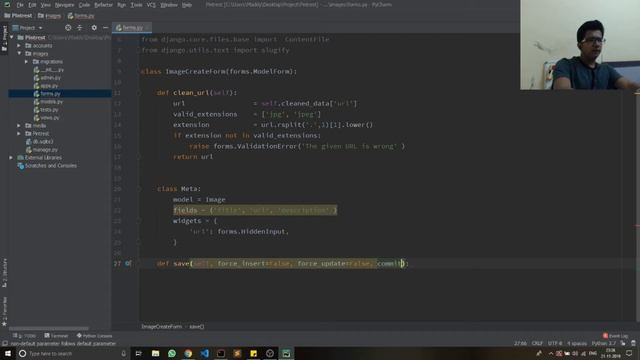Open the Refactor menu
640x360 pixels.
pos(103,5)
